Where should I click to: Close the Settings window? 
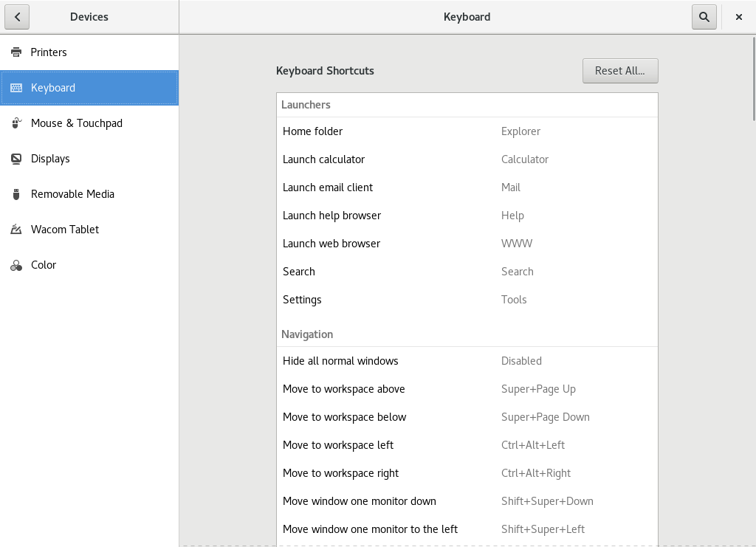[x=739, y=17]
